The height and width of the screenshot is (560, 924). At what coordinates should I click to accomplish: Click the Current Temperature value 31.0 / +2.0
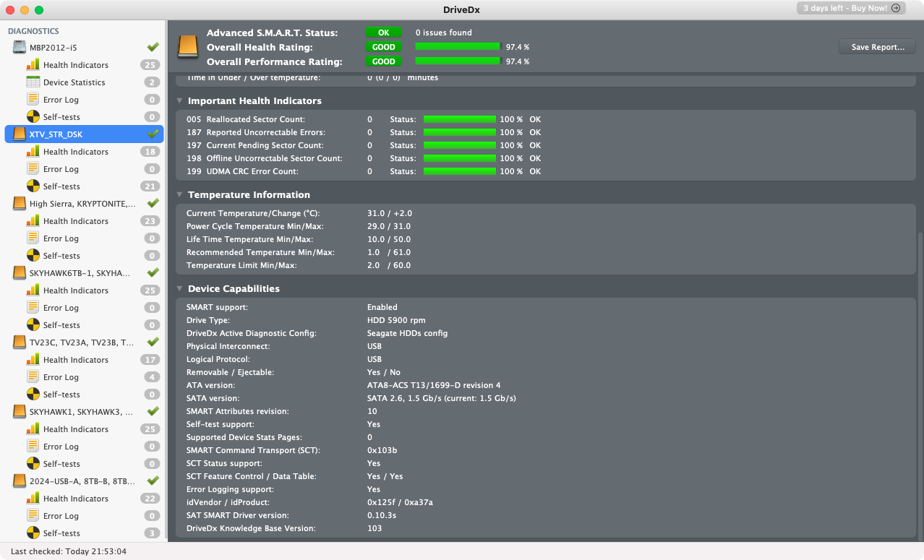click(390, 213)
